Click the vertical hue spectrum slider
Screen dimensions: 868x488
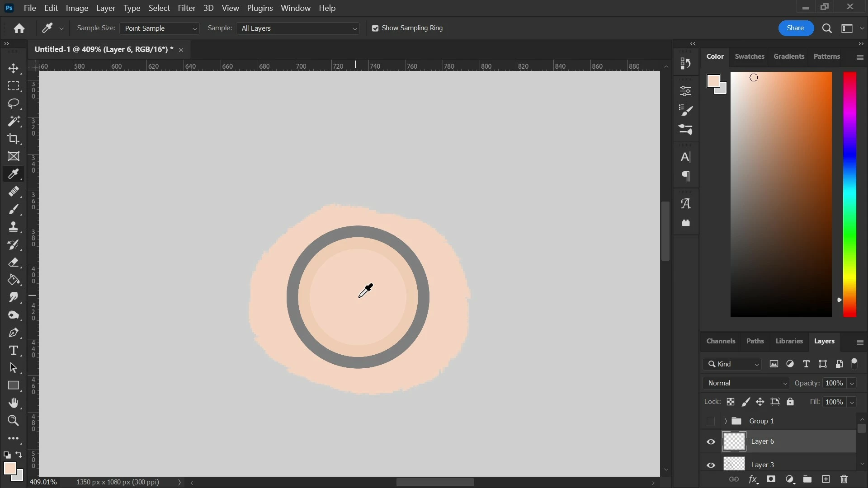(849, 194)
